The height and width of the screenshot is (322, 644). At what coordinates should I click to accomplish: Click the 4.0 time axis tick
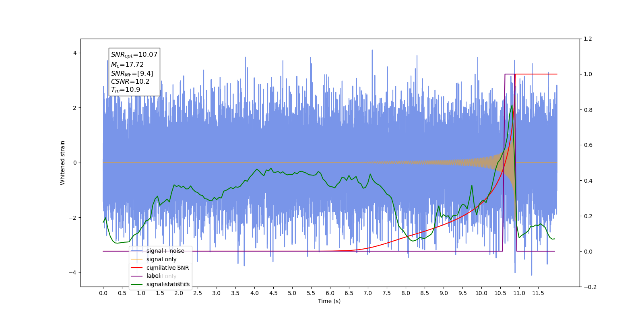(254, 293)
